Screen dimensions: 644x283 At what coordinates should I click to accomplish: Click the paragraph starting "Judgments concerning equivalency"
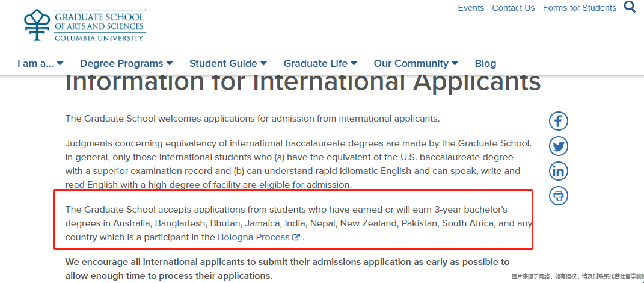(299, 164)
